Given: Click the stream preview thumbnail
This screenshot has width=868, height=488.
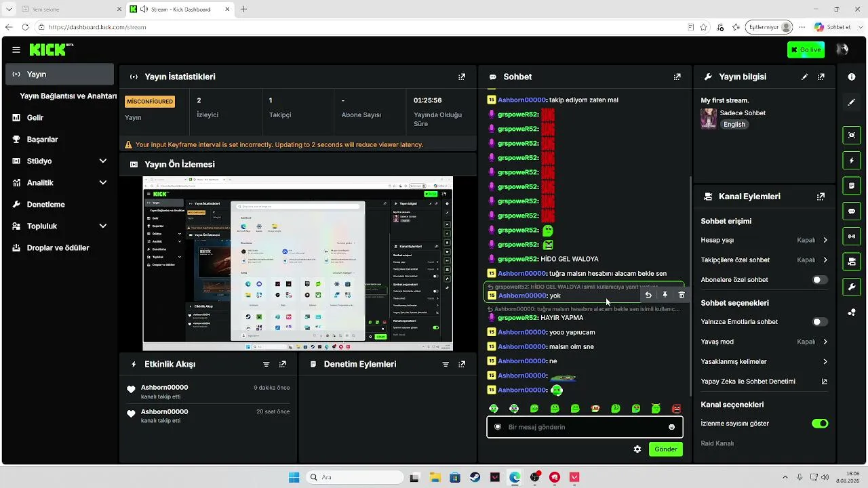Looking at the screenshot, I should pos(298,264).
